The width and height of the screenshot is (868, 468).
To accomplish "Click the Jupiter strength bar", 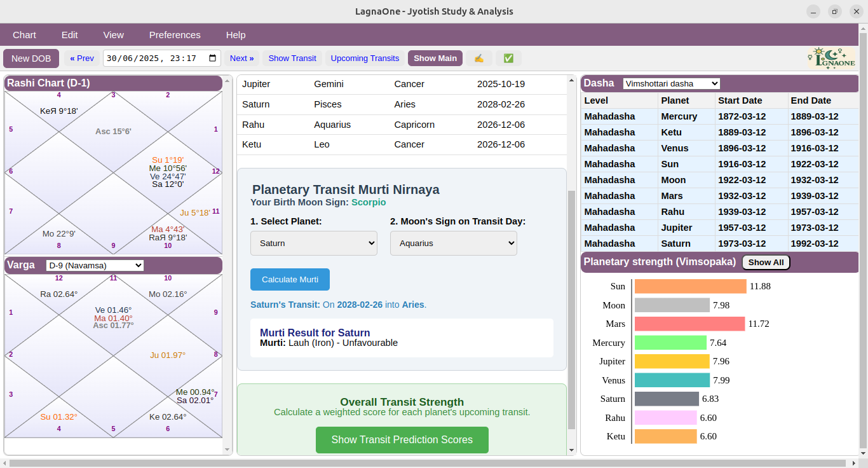I will click(x=672, y=361).
